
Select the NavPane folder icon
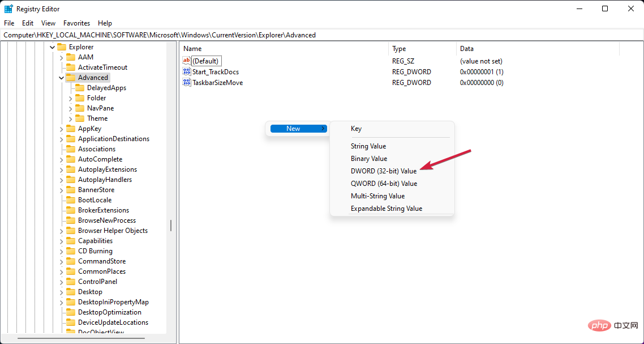tap(80, 108)
